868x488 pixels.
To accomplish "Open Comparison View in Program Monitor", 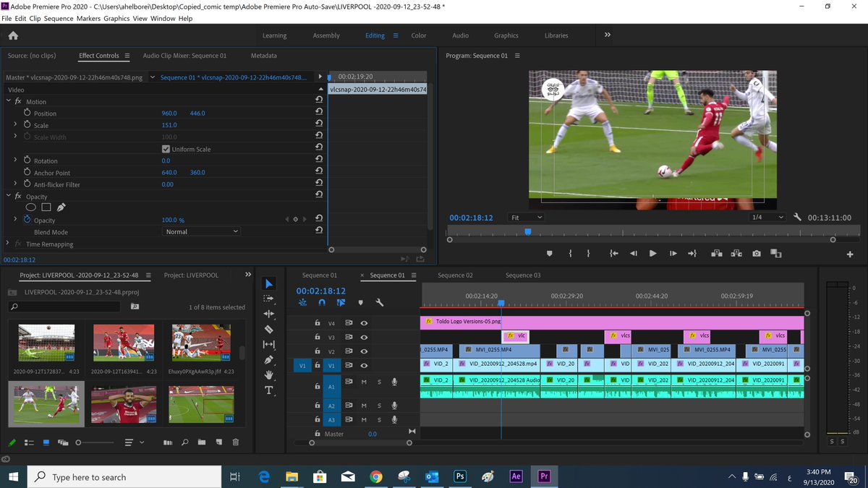I will (x=776, y=254).
